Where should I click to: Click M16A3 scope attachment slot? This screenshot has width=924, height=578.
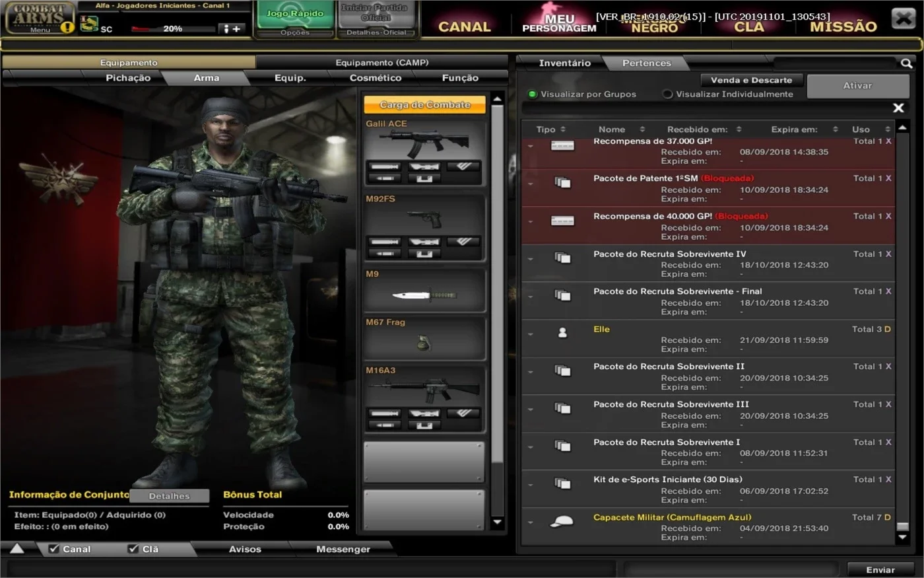(x=424, y=414)
